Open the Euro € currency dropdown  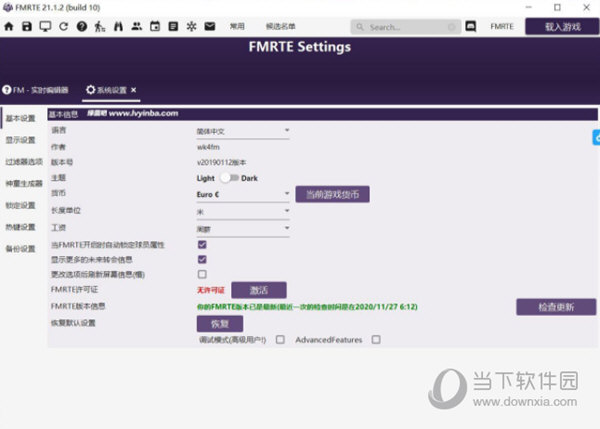pos(243,195)
